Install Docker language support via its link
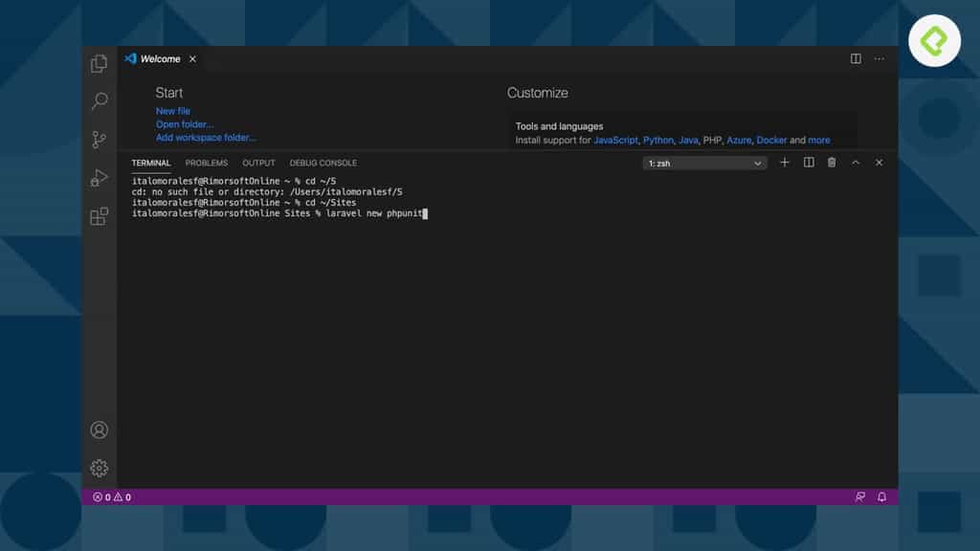 tap(771, 140)
